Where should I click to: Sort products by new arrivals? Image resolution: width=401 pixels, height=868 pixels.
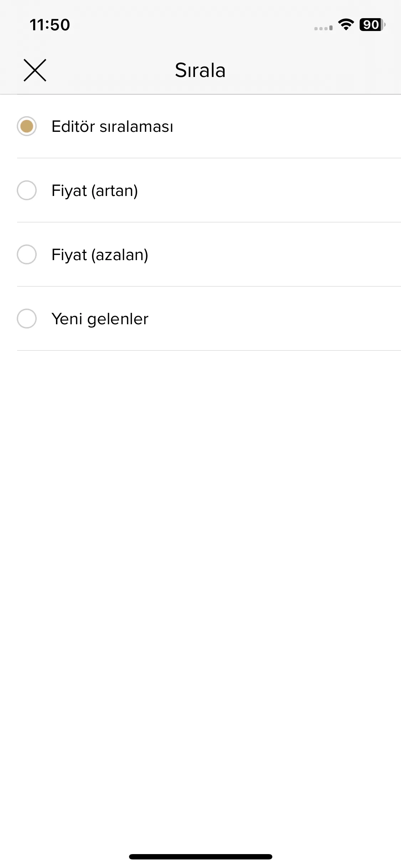click(209, 319)
